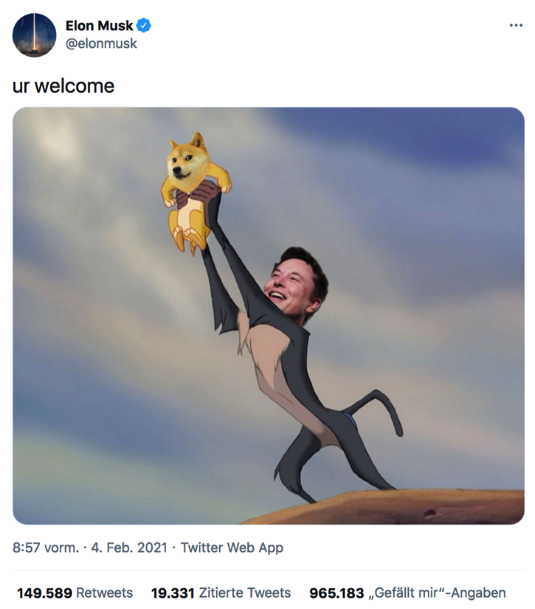This screenshot has width=535, height=609.
Task: Click the blue verified checkmark badge
Action: coord(144,26)
